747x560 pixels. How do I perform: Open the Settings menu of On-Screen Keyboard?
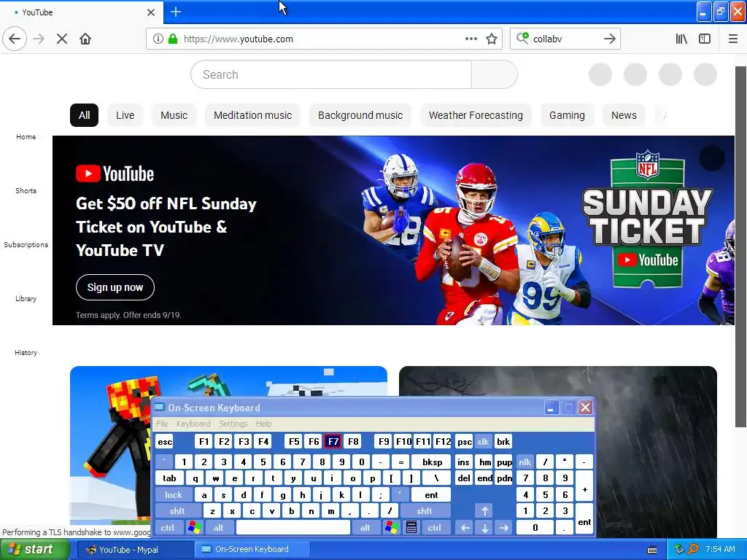coord(233,424)
